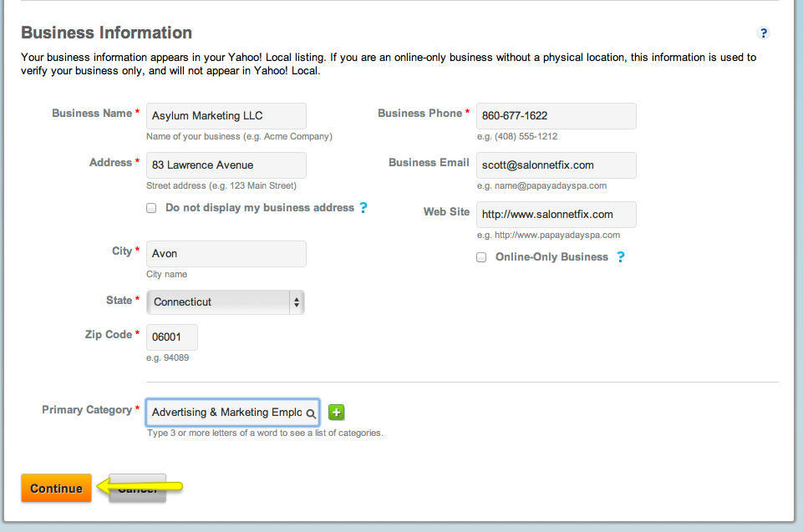Click help icon next to Online-Only Business
This screenshot has height=532, width=803.
[620, 257]
